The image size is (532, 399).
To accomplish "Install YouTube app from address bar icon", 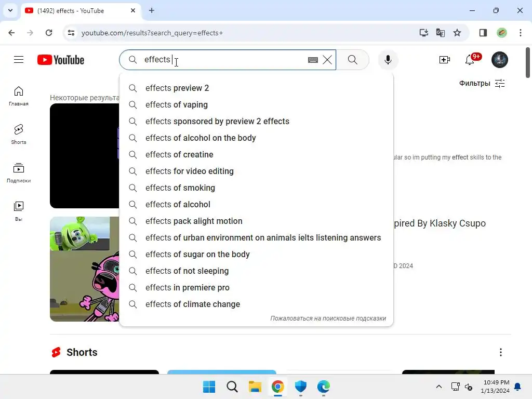I will pyautogui.click(x=423, y=33).
